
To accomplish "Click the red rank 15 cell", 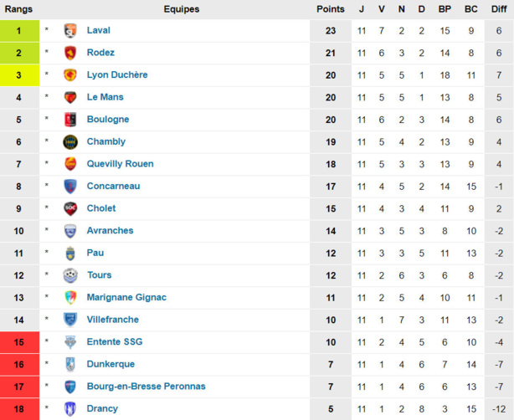I will click(x=19, y=341).
